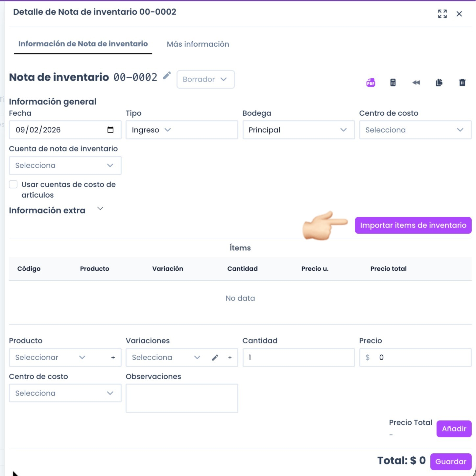
Task: Add a new variation with the plus sign
Action: [x=230, y=357]
